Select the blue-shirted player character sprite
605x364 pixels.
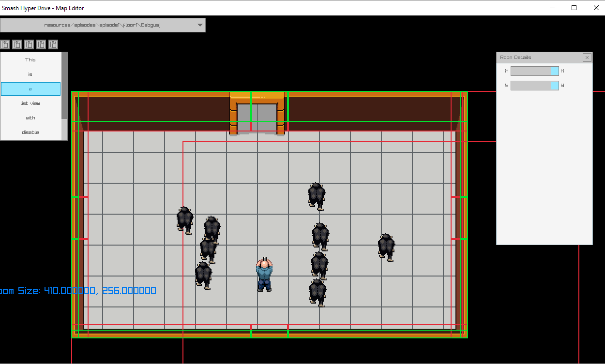point(264,275)
